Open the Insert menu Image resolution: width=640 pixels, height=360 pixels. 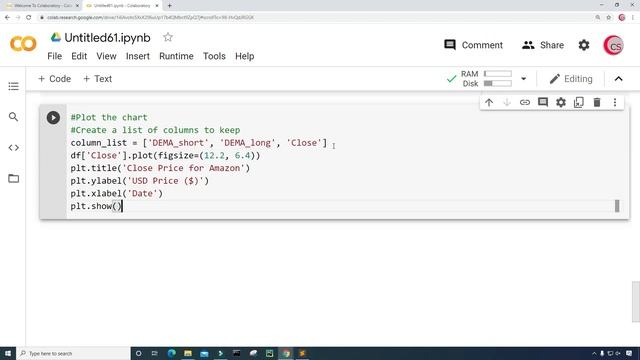[x=138, y=56]
